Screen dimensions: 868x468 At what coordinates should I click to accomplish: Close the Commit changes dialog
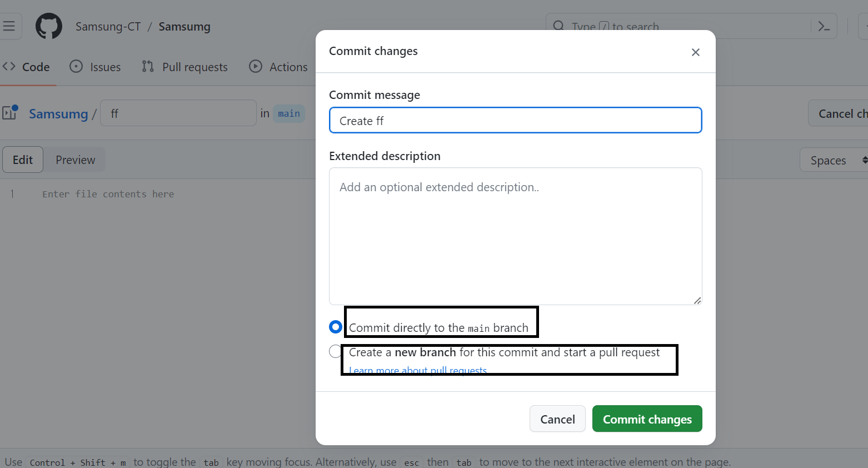click(x=695, y=52)
